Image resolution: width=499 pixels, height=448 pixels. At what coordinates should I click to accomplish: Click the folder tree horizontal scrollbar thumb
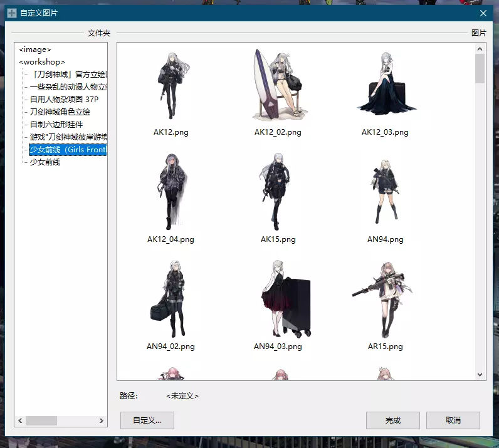(x=41, y=420)
